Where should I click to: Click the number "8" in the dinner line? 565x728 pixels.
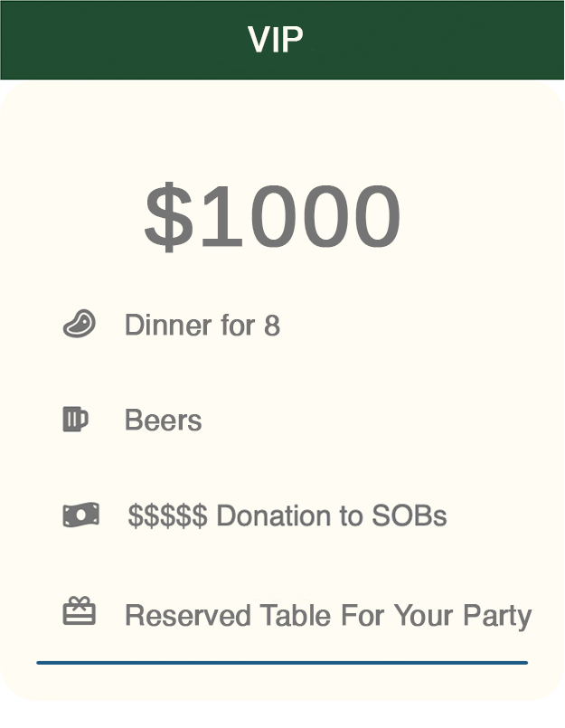coord(272,326)
